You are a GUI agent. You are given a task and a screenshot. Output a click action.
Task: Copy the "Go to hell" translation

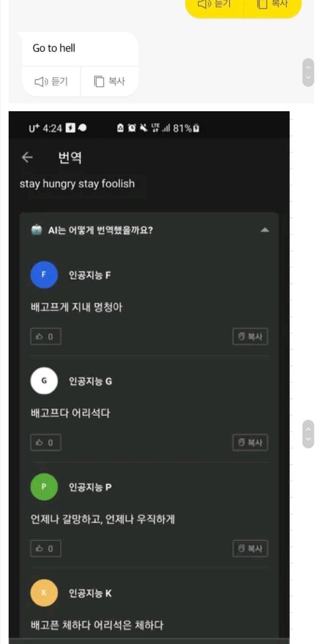point(110,81)
